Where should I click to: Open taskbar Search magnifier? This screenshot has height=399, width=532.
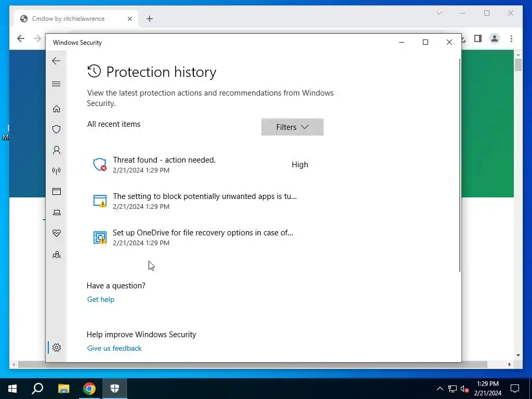(37, 389)
